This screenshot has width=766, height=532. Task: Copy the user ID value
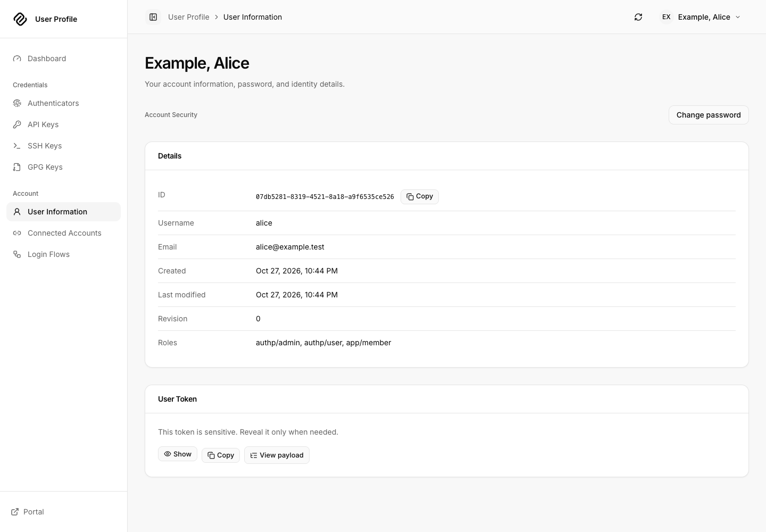point(420,197)
